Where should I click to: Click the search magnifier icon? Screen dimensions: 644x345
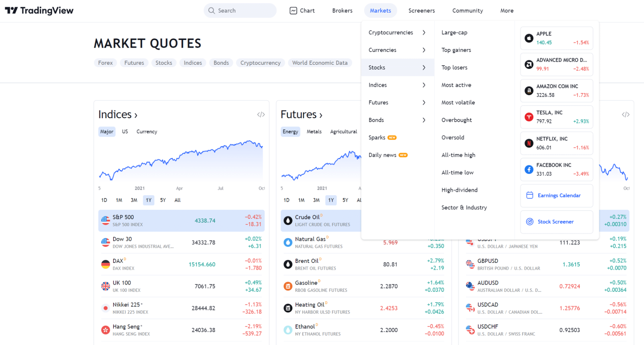[x=211, y=11]
